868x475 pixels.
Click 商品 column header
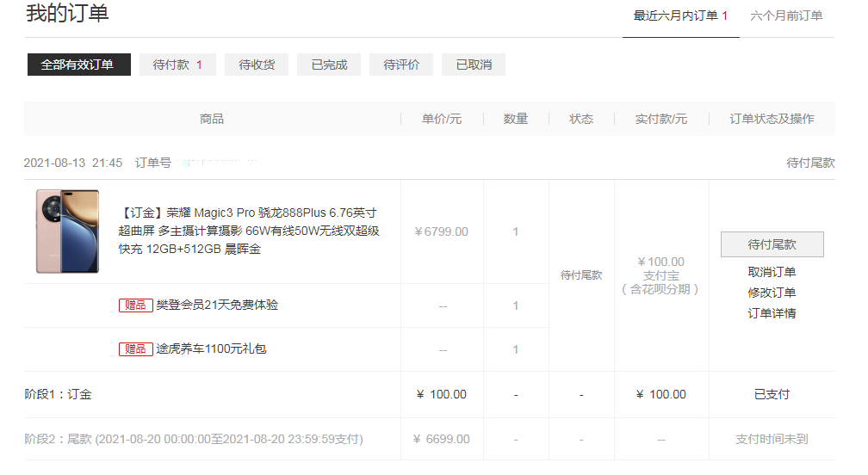tap(212, 119)
